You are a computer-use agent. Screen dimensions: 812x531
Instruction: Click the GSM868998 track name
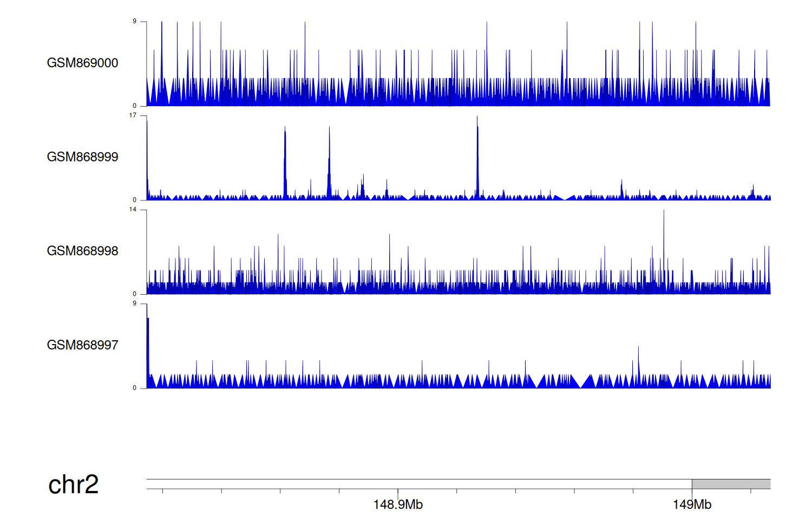(82, 251)
